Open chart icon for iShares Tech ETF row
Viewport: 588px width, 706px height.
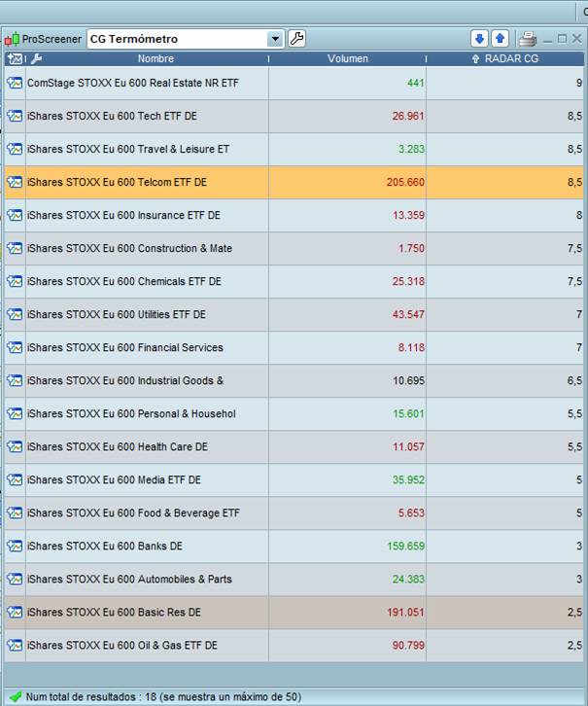coord(15,116)
